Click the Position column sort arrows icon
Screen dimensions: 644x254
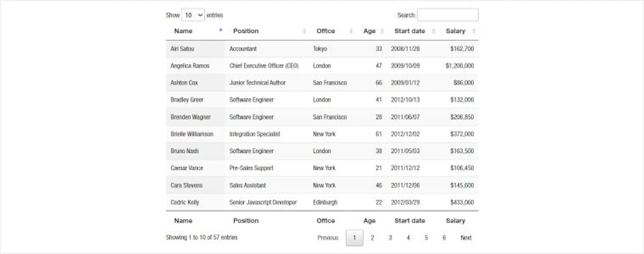pos(304,31)
